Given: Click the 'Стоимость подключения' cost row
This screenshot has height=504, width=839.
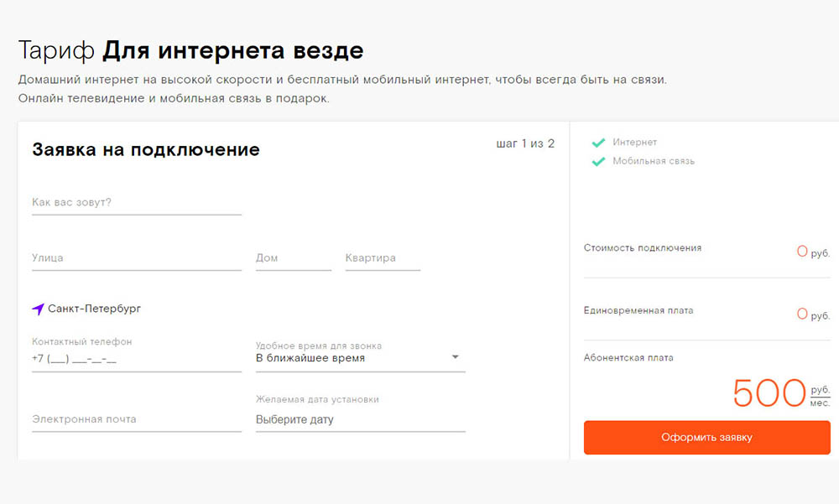Looking at the screenshot, I should [x=643, y=248].
